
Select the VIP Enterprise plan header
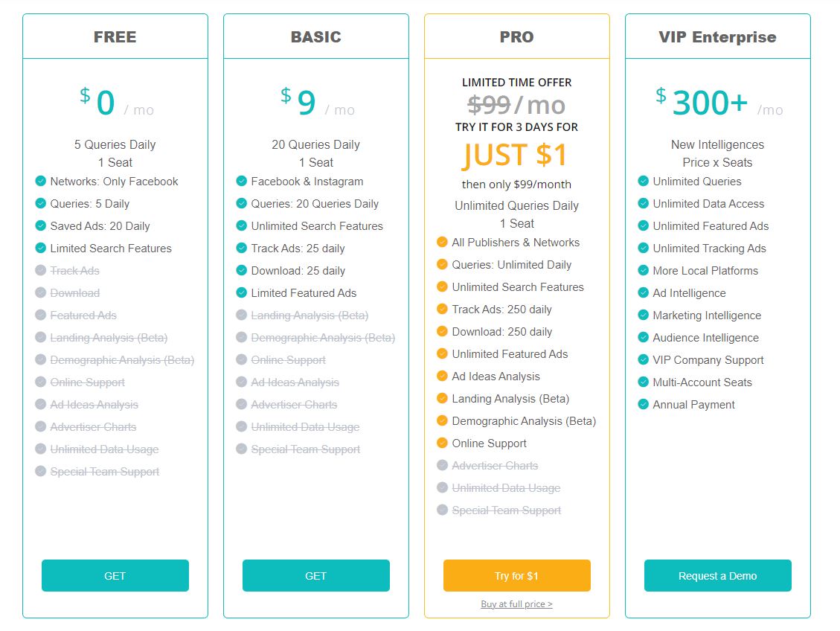717,36
